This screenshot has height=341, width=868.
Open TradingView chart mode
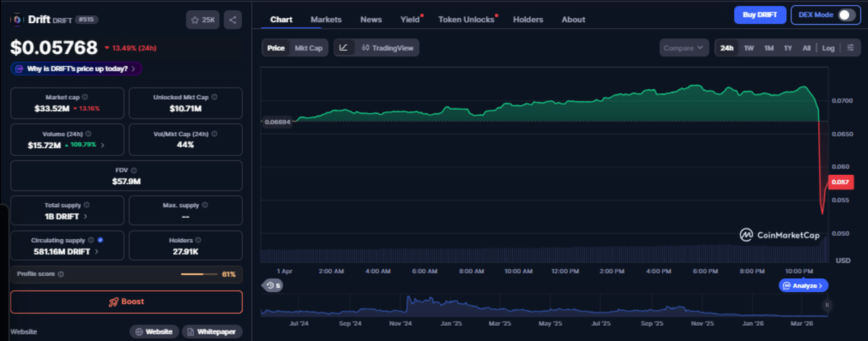[x=386, y=48]
